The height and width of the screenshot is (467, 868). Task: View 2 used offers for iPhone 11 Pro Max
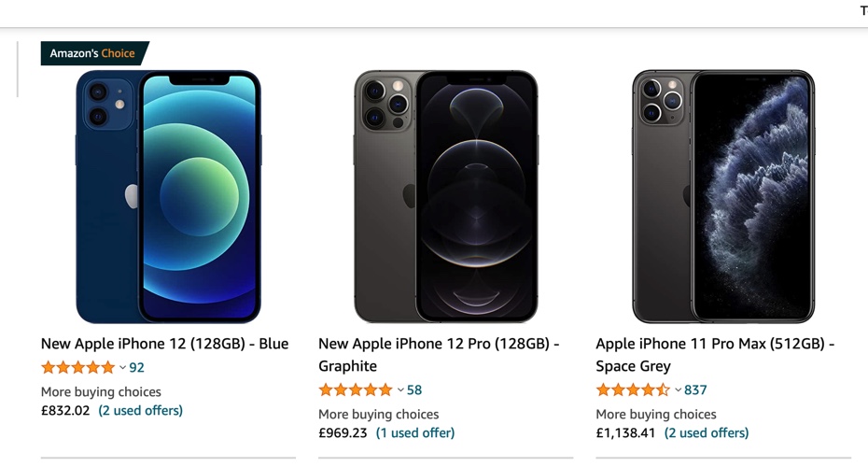pyautogui.click(x=707, y=433)
